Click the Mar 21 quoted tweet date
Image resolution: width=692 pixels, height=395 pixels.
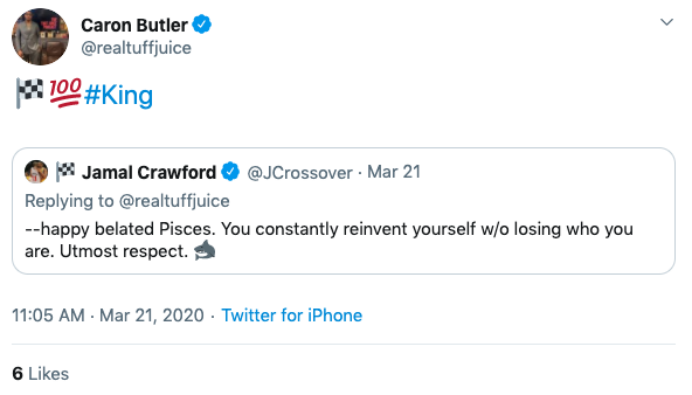point(394,172)
